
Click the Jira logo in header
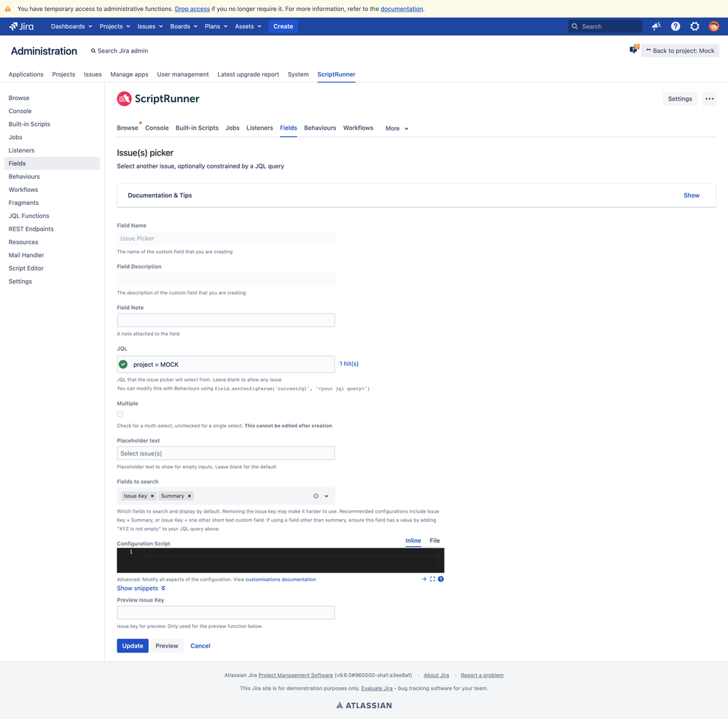coord(21,26)
